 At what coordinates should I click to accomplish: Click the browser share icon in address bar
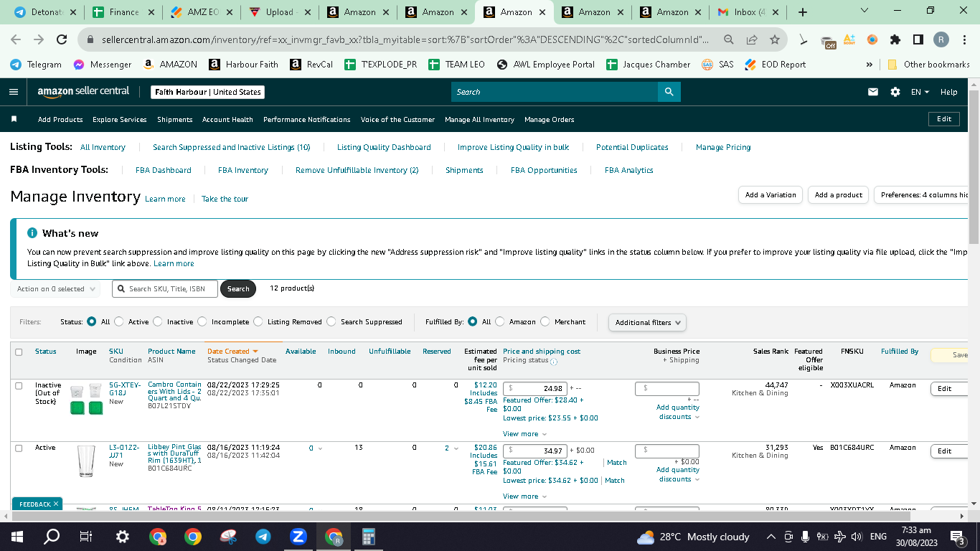(752, 40)
